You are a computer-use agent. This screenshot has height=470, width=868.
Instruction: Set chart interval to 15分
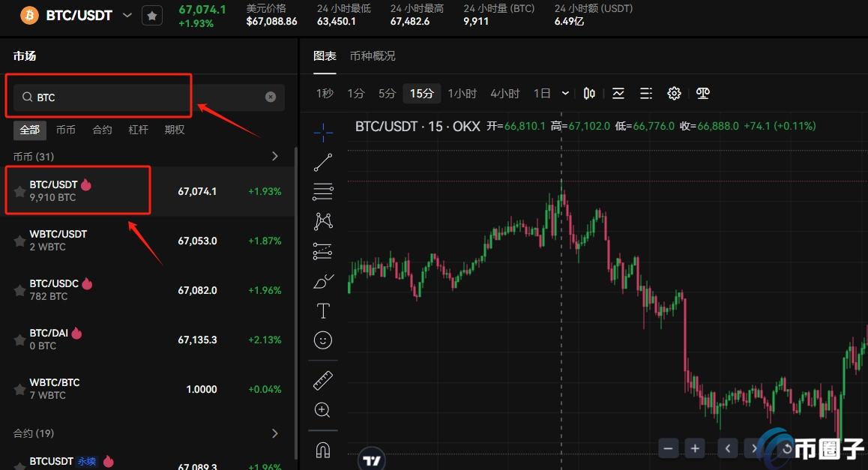(x=422, y=94)
